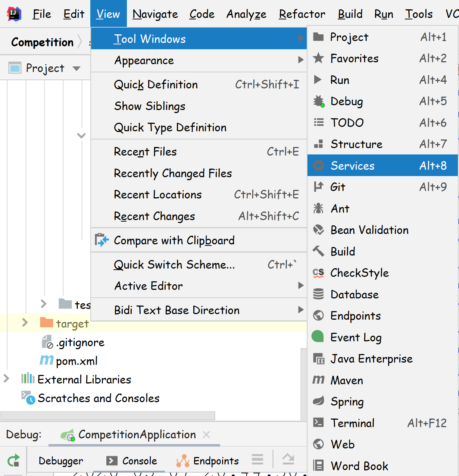Open the Maven tool window

pos(347,381)
